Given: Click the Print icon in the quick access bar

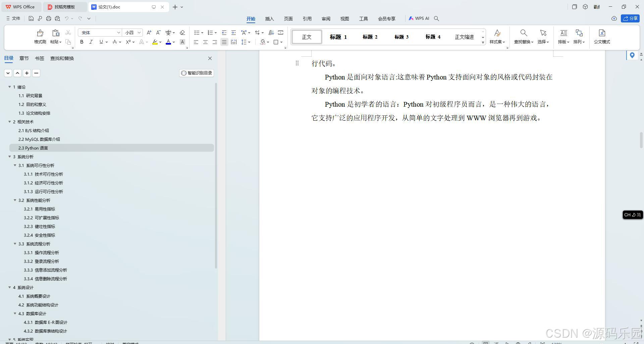Looking at the screenshot, I should click(48, 18).
